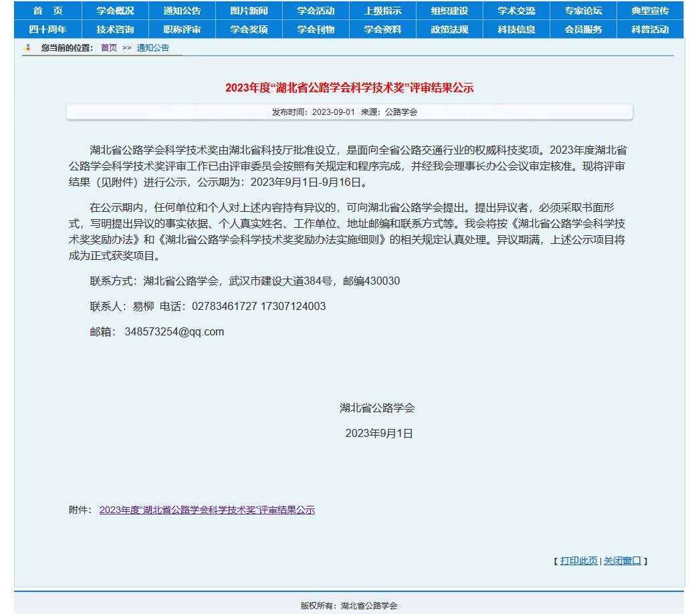Image resolution: width=700 pixels, height=614 pixels.
Task: Go to 学会奖项 section
Action: pyautogui.click(x=249, y=29)
